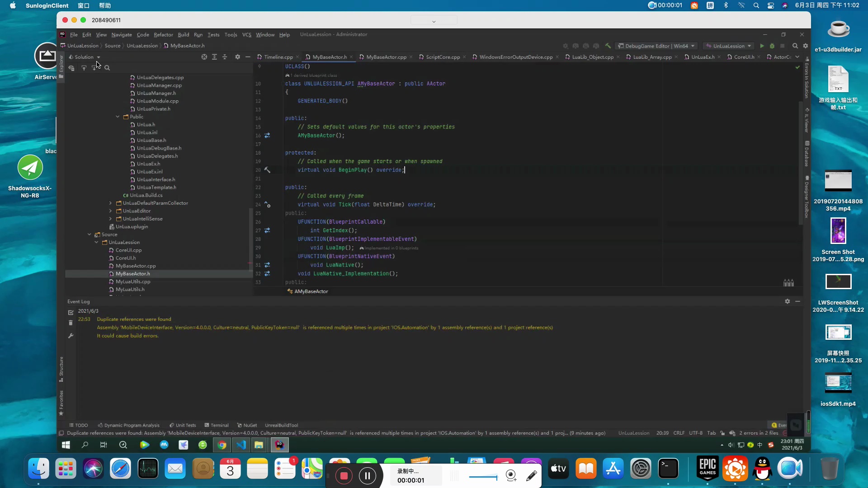868x488 pixels.
Task: Start debugging with the bug icon
Action: pos(772,46)
